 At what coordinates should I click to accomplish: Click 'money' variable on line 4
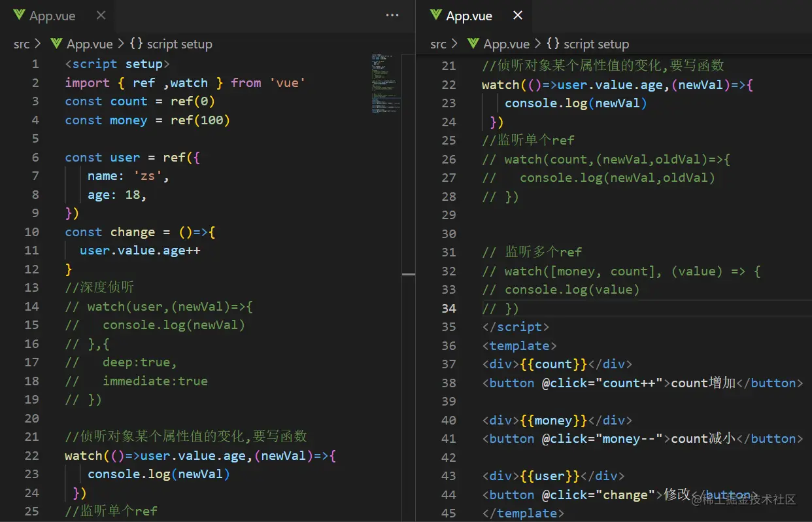(x=129, y=120)
